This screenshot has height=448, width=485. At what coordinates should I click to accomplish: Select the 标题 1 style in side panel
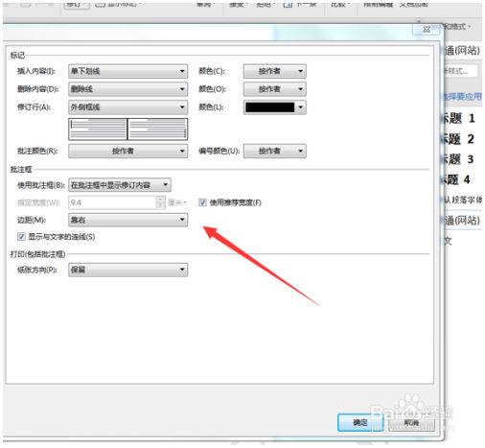coord(459,119)
